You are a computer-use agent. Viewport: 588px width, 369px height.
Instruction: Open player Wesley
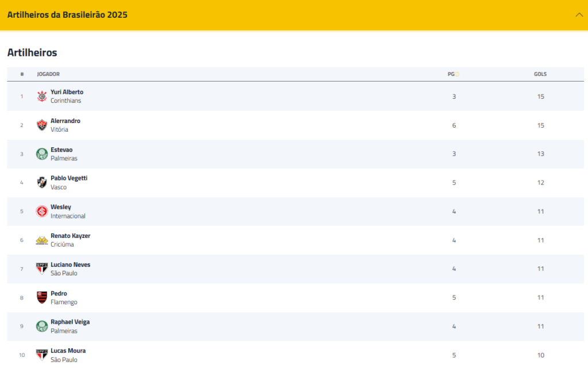(x=61, y=207)
